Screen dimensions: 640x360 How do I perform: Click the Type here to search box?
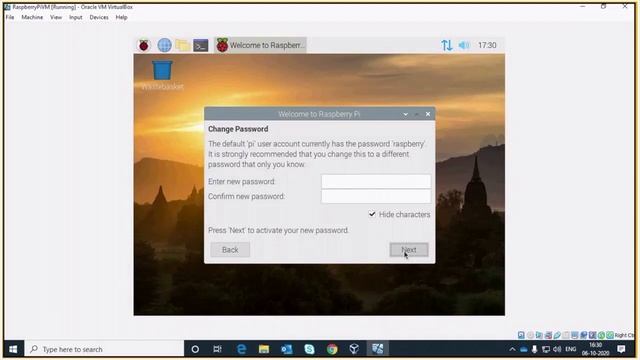click(104, 349)
